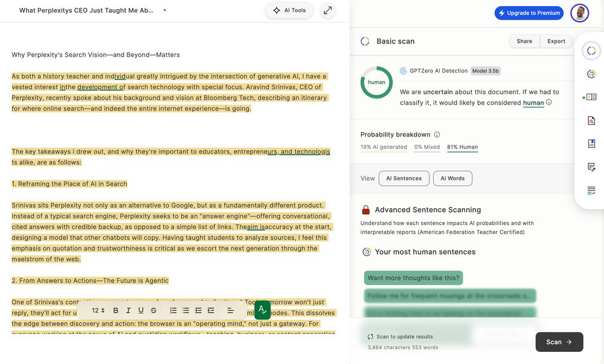Toggle strikethrough formatting
Viewport: 604px width, 364px height.
point(153,310)
